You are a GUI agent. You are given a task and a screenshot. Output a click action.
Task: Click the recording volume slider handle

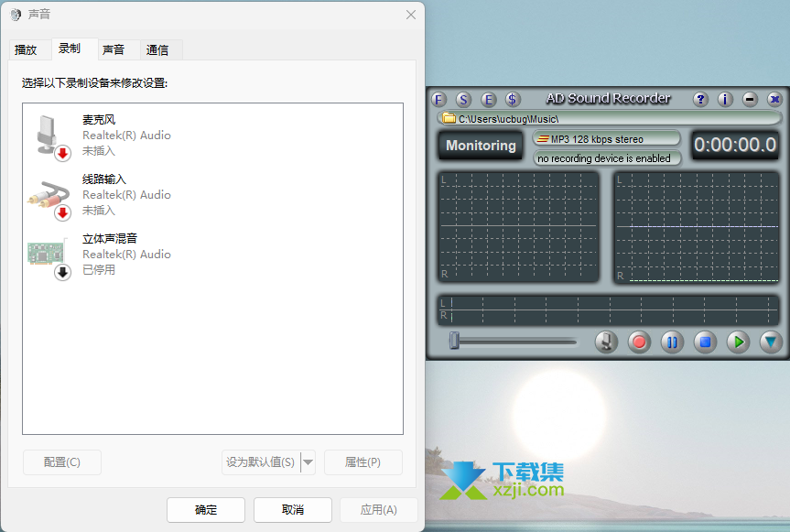click(x=454, y=341)
